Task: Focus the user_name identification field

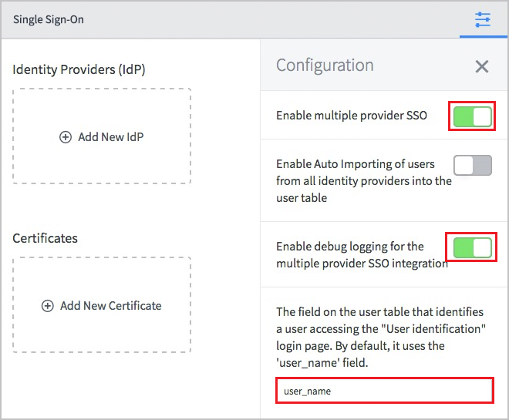Action: (x=384, y=391)
